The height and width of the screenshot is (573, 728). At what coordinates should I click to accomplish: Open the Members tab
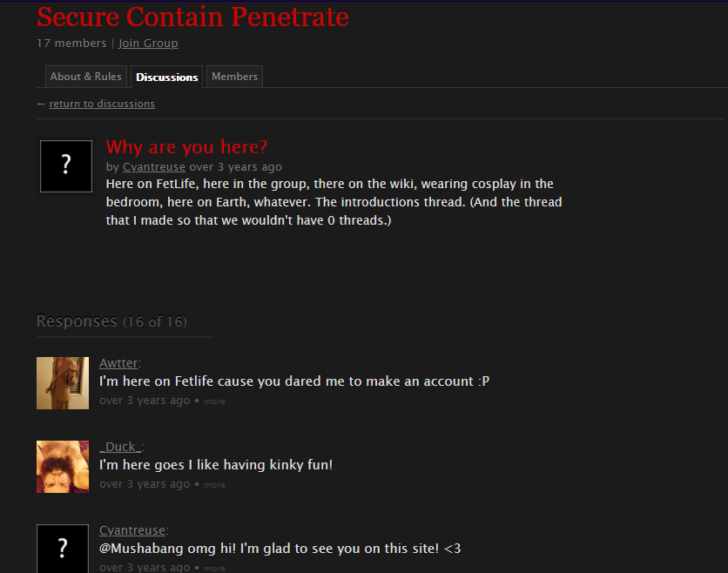click(234, 77)
